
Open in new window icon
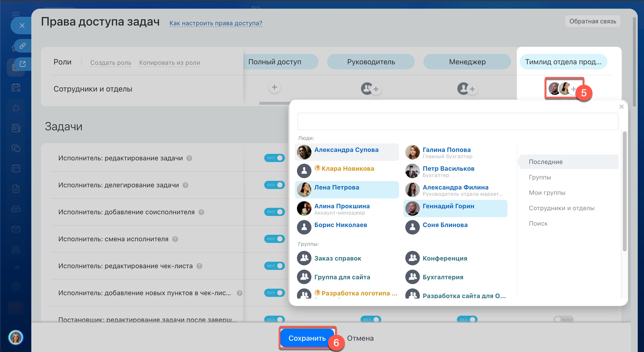click(x=22, y=64)
